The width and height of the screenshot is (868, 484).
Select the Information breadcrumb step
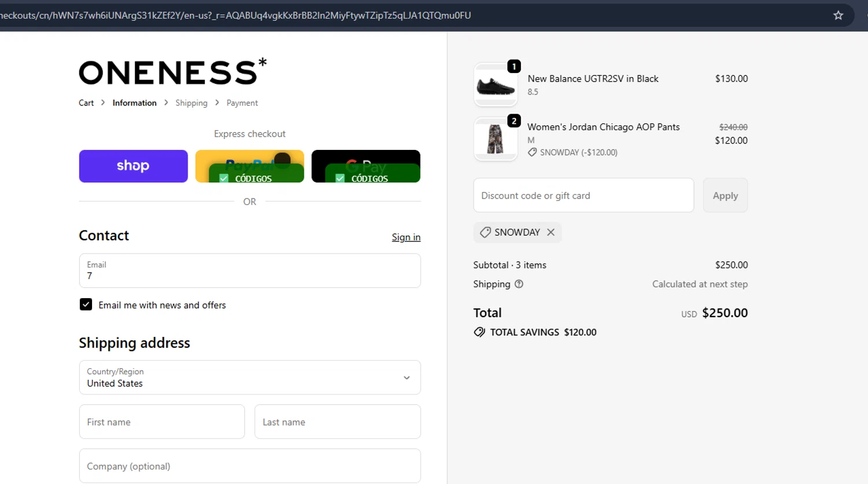(134, 103)
